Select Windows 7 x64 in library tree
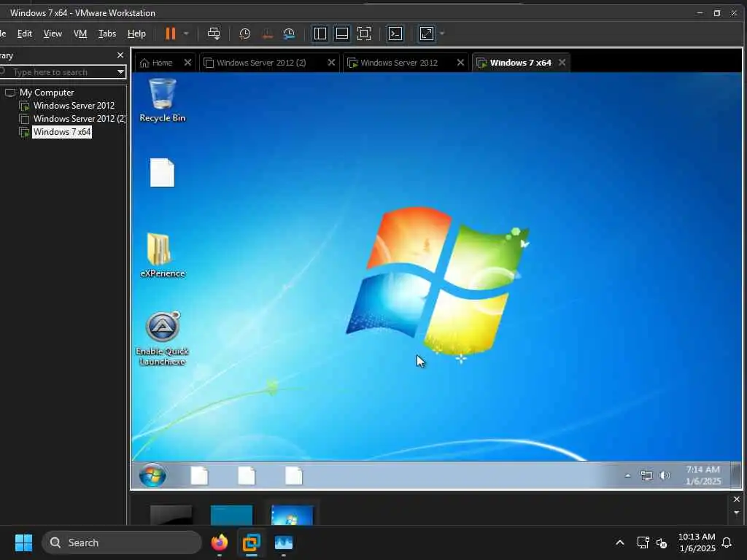This screenshot has height=560, width=747. click(x=62, y=132)
